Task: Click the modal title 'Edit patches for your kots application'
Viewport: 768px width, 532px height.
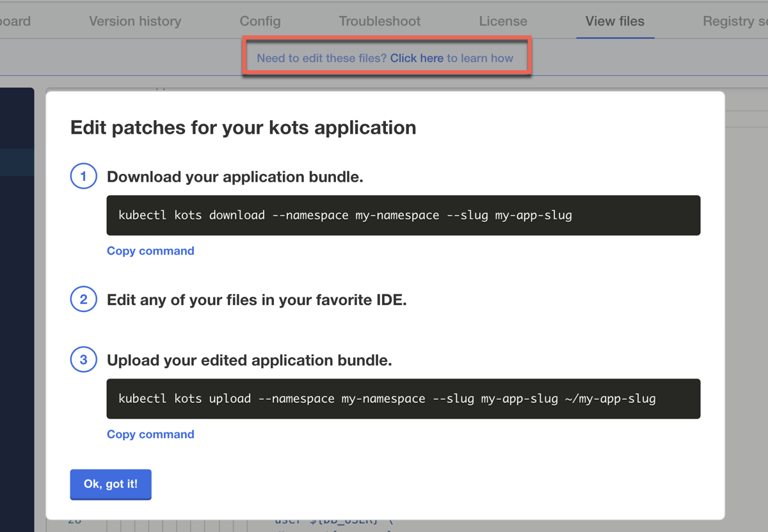Action: tap(243, 127)
